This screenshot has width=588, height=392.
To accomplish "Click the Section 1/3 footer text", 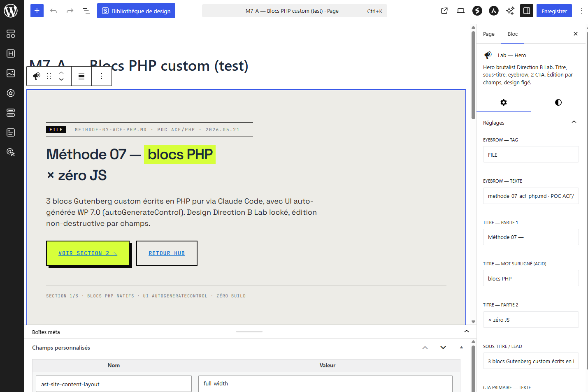I will tap(146, 296).
